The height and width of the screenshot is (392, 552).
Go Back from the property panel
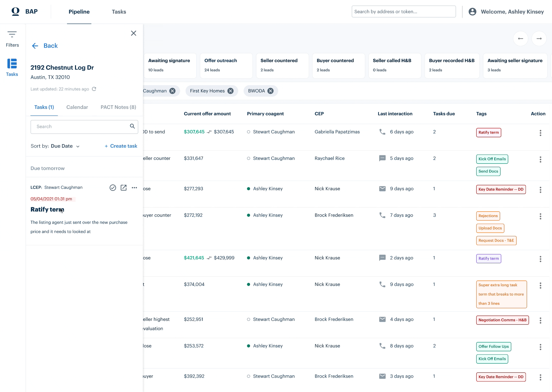pos(45,46)
